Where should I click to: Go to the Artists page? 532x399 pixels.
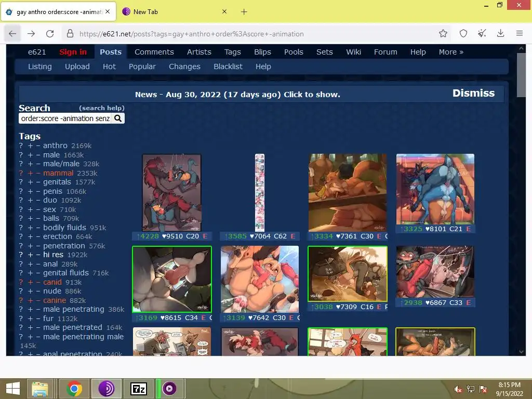point(199,52)
